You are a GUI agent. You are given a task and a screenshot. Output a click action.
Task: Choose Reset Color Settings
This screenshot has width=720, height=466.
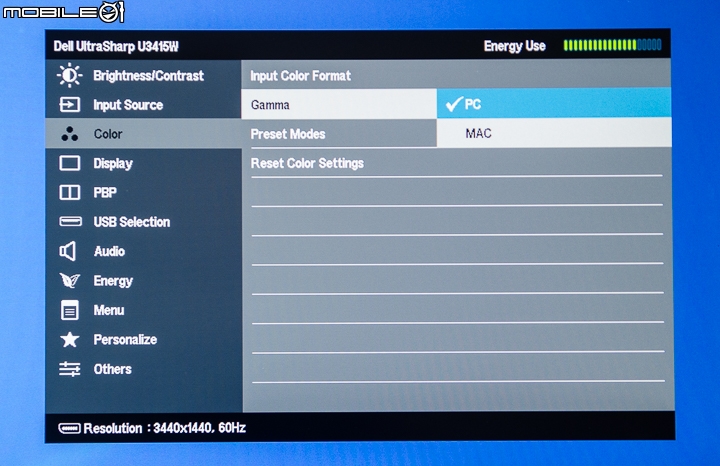tap(307, 163)
